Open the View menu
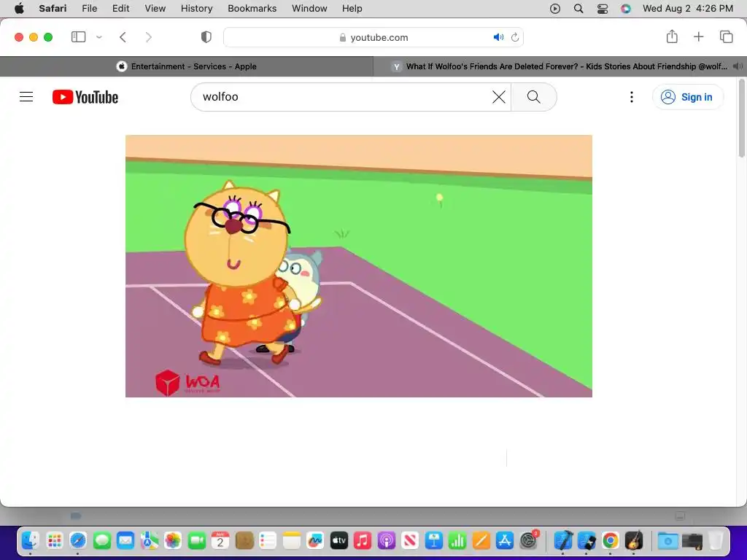 (155, 9)
